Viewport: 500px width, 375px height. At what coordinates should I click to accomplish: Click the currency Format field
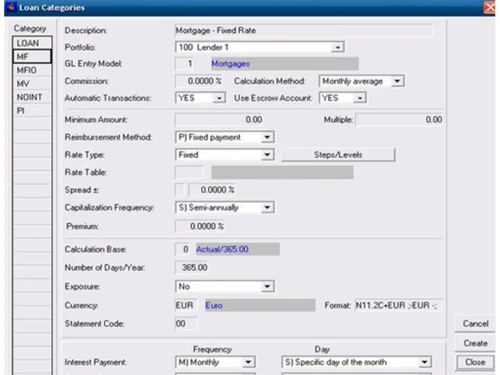coord(398,305)
